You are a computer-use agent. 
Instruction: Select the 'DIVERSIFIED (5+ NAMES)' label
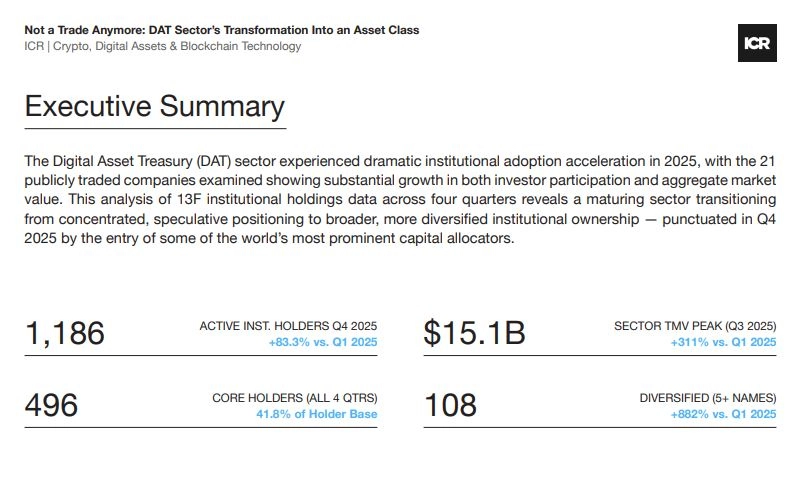(707, 398)
